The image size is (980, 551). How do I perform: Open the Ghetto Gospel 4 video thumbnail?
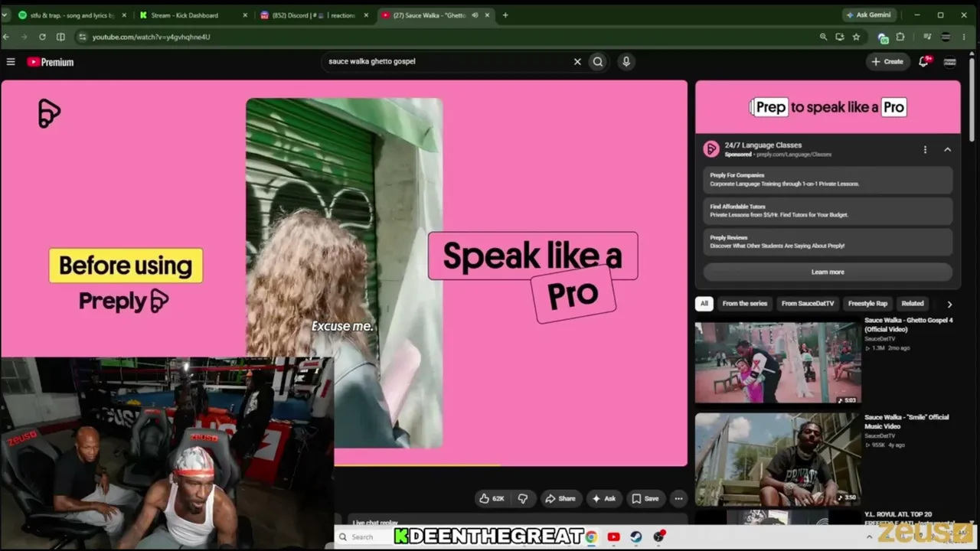coord(778,363)
